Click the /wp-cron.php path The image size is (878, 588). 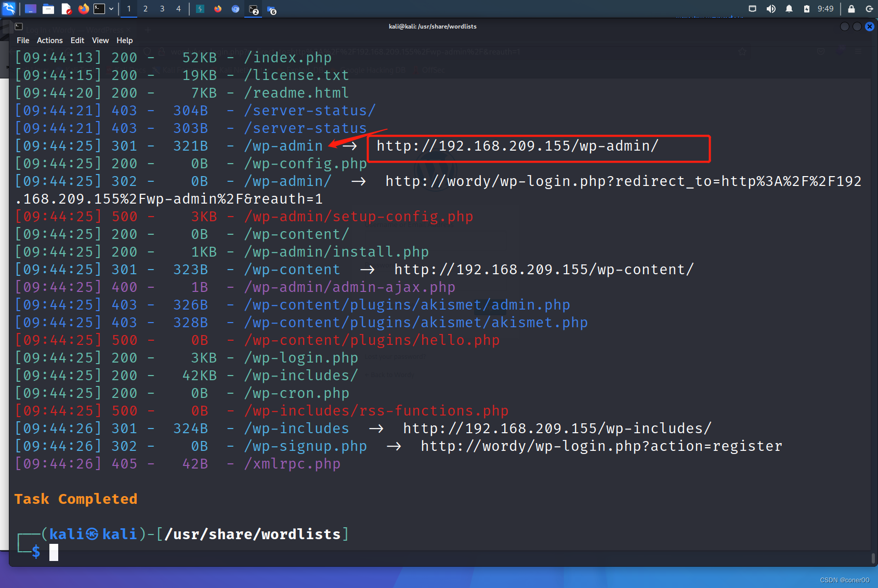(x=297, y=393)
